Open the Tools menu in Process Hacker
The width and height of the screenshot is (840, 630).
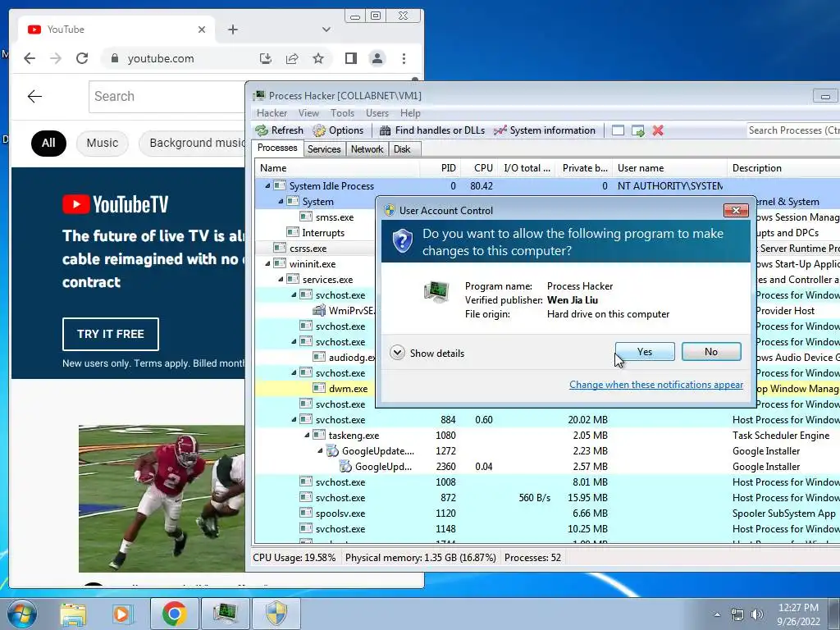[342, 113]
